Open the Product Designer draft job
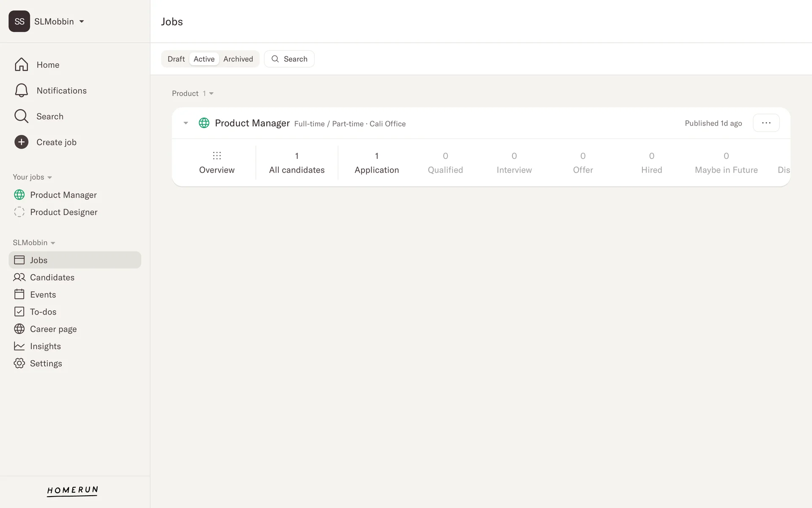Viewport: 812px width, 508px height. coord(63,212)
